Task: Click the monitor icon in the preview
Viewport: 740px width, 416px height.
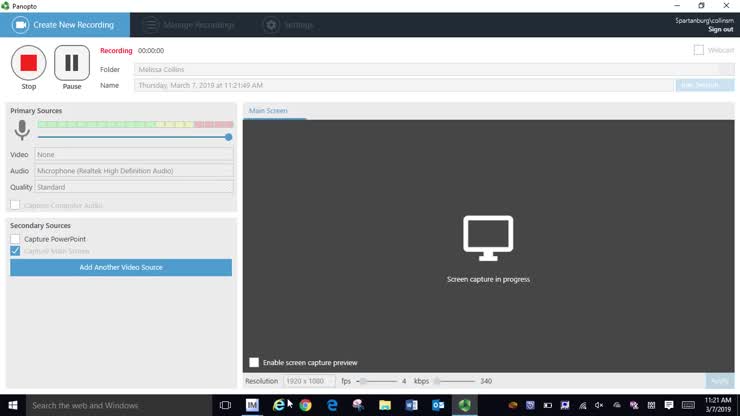Action: pos(488,238)
